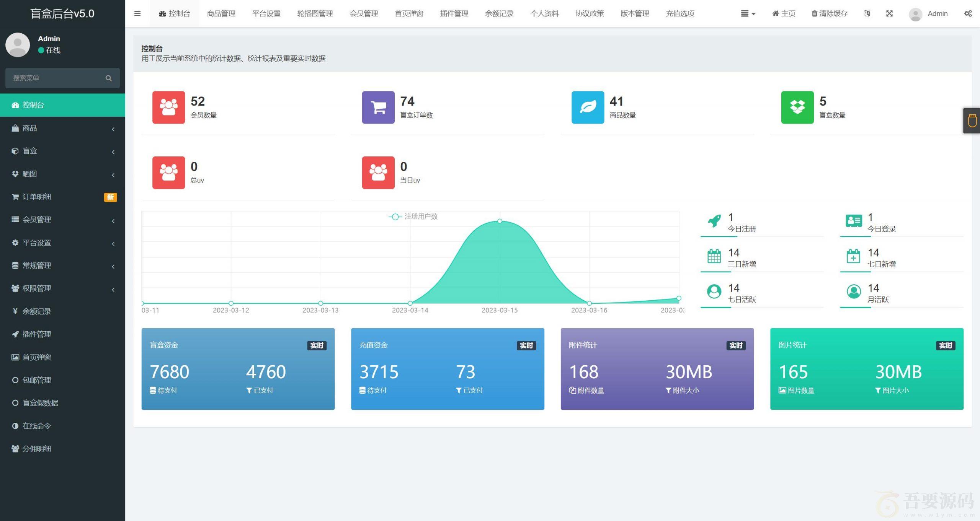Click the 分佣明细 sidebar icon

click(x=14, y=448)
